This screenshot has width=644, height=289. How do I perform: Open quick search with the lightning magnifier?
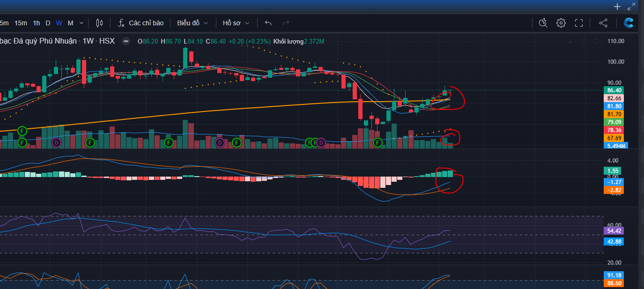point(543,23)
